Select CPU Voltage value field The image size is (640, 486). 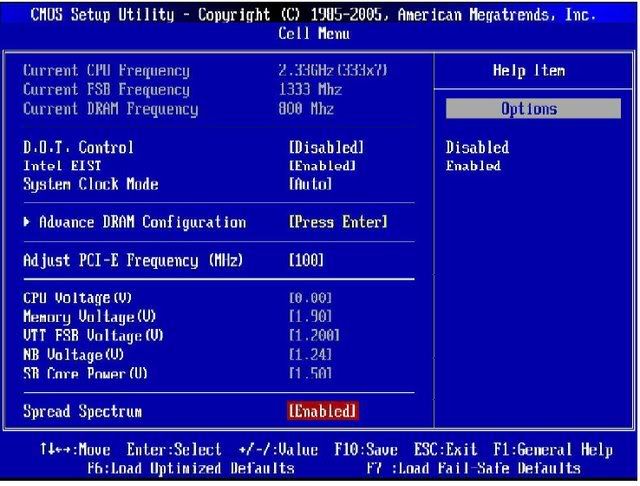[x=310, y=299]
